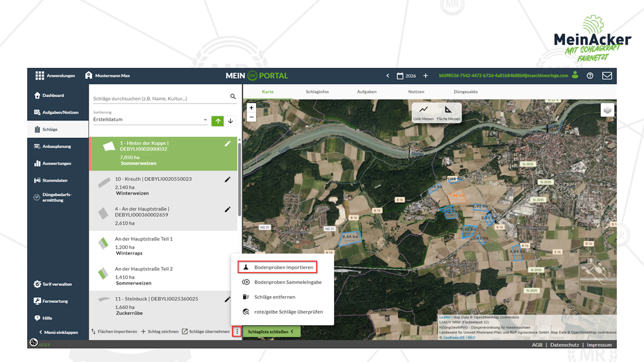The image size is (644, 362).
Task: Toggle descending sort order arrow
Action: point(230,121)
